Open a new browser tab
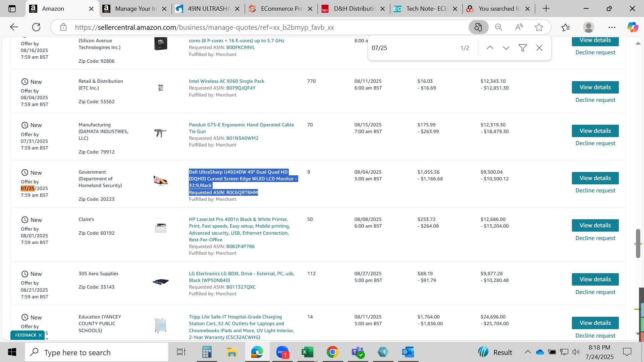The width and height of the screenshot is (644, 362). pyautogui.click(x=546, y=9)
